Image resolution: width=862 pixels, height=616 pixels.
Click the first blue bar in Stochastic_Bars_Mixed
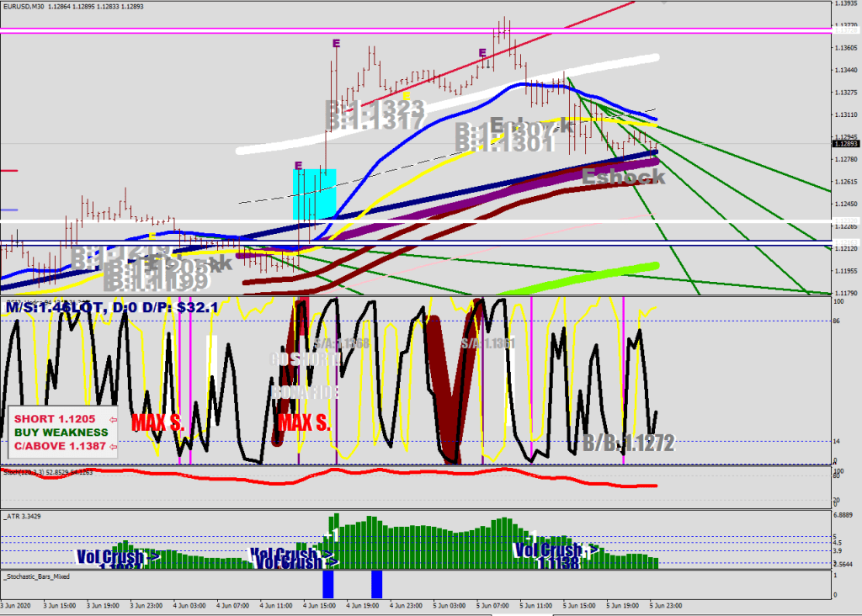click(328, 584)
